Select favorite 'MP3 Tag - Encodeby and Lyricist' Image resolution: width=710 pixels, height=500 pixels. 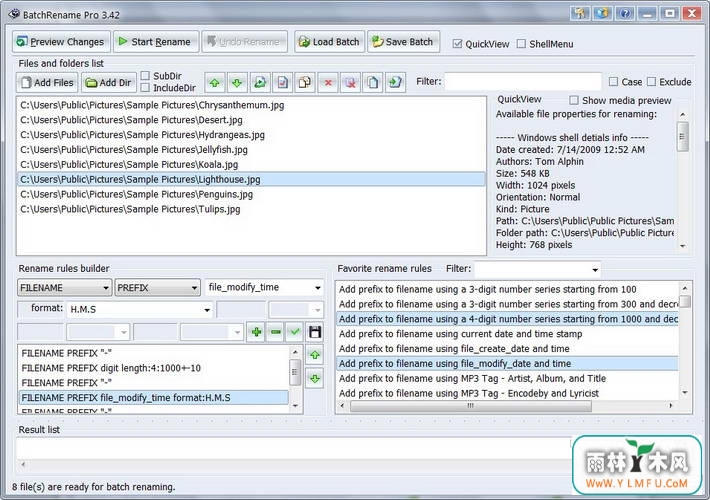[x=507, y=394]
